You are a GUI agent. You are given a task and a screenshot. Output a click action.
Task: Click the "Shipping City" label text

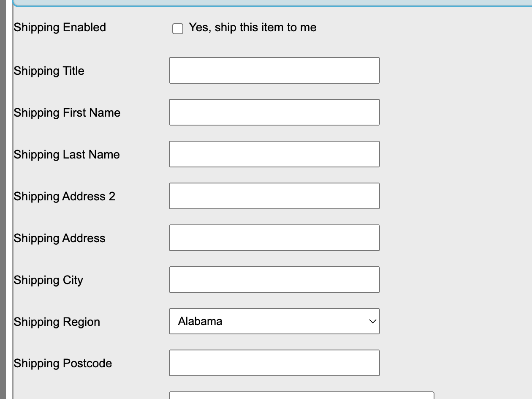pyautogui.click(x=49, y=280)
